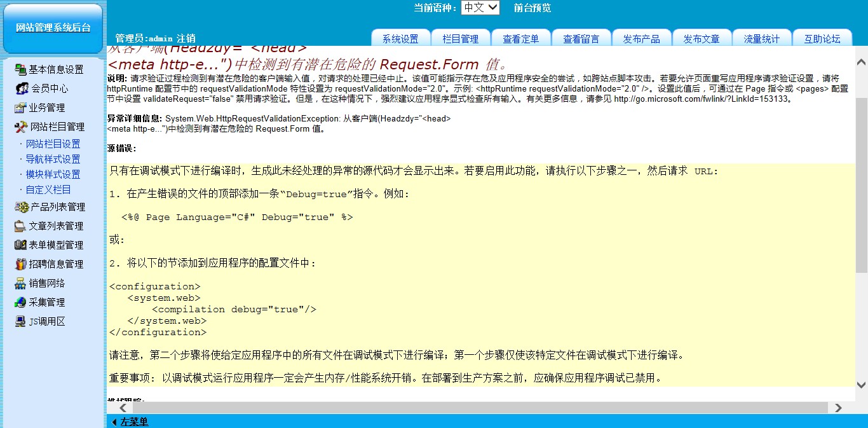Click the 基本信息设置 sidebar icon

click(x=20, y=69)
